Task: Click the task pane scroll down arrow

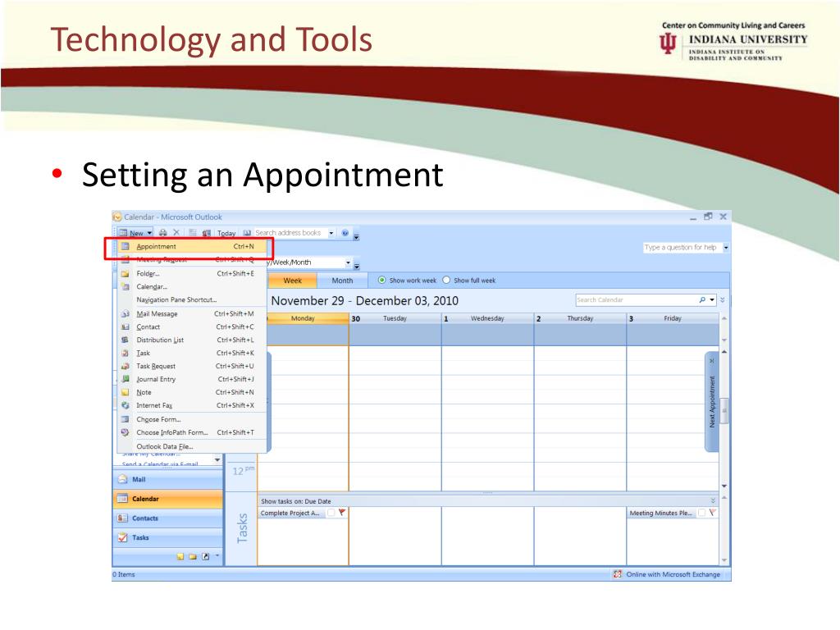Action: pyautogui.click(x=724, y=561)
